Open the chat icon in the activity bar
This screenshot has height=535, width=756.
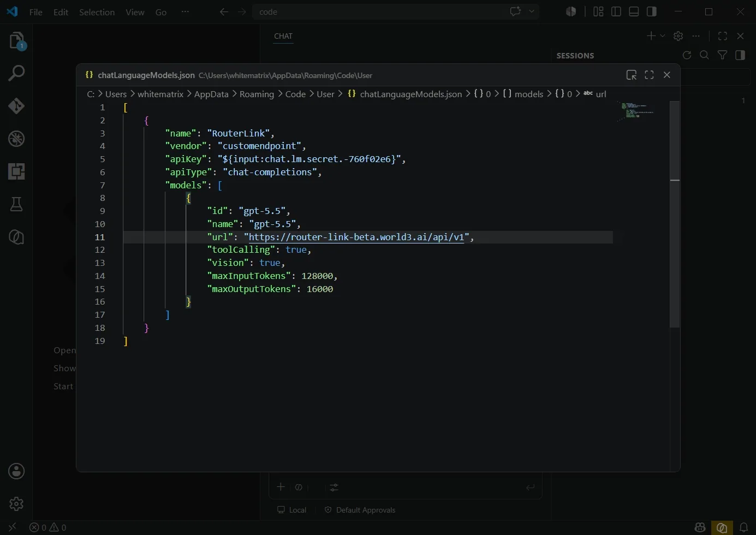point(16,237)
